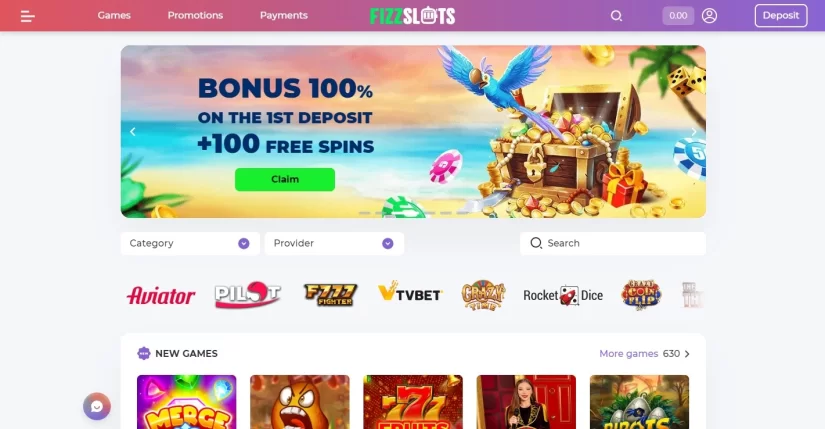
Task: Show next banner with right arrow
Action: (x=693, y=132)
